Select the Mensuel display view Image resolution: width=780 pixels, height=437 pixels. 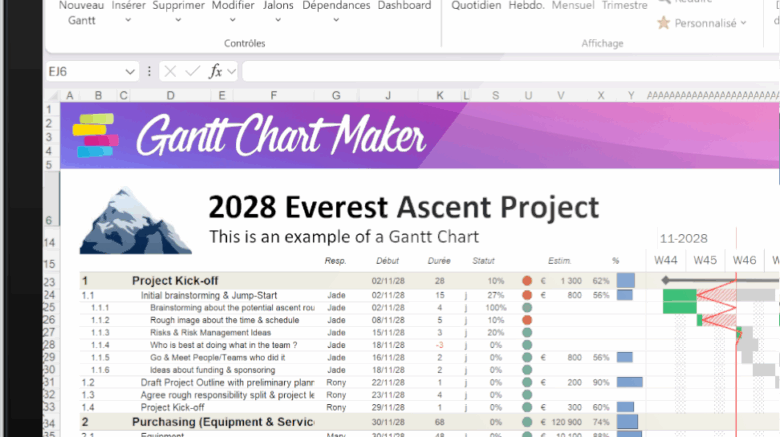click(573, 6)
